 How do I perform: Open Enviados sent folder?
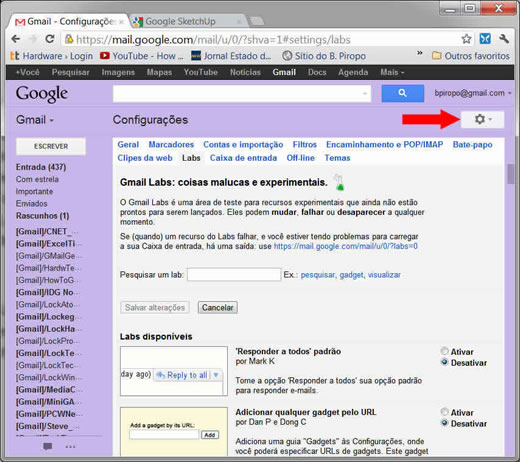(x=32, y=204)
